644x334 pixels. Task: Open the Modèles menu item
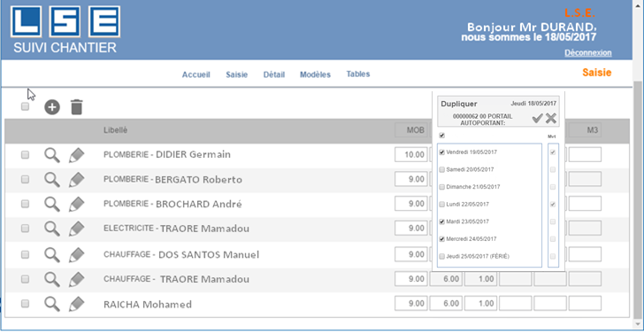click(315, 74)
